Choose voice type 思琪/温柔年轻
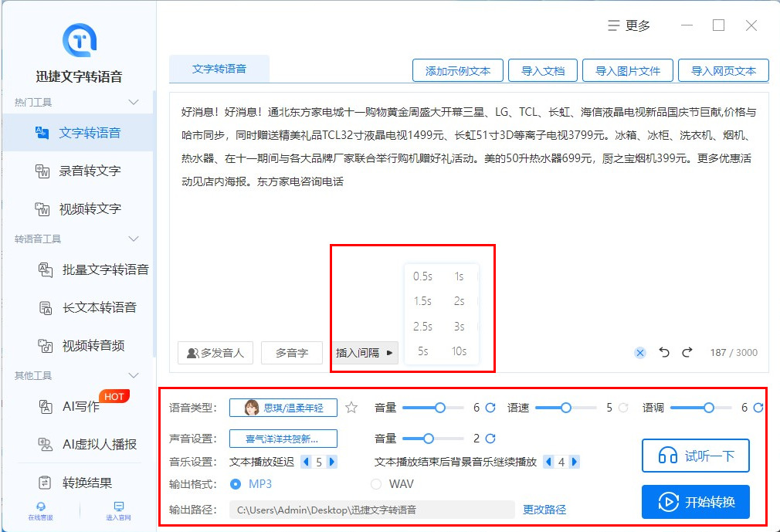780x532 pixels. pos(283,408)
